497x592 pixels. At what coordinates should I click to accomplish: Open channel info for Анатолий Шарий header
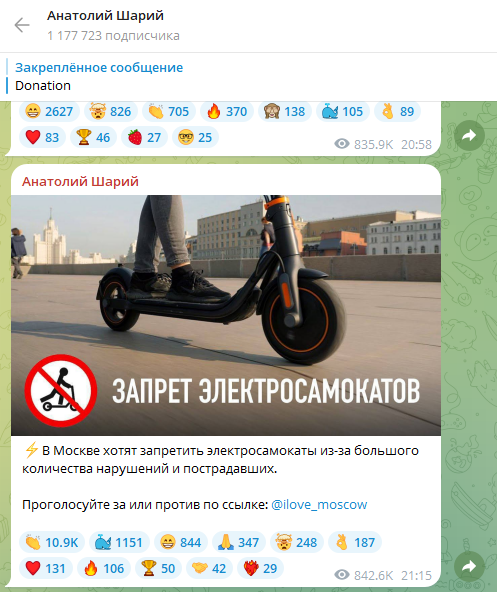105,16
